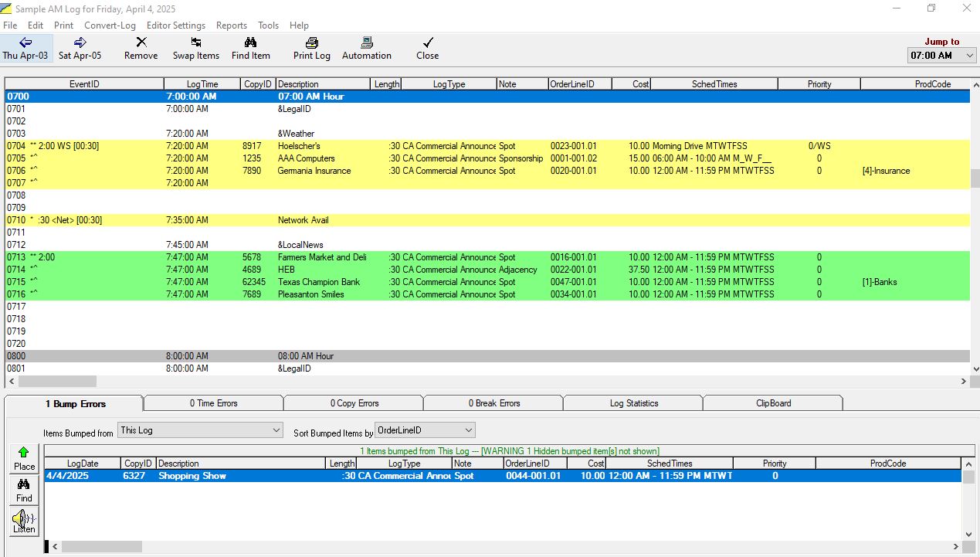Click the Print Log printer icon
The width and height of the screenshot is (980, 557).
[311, 48]
